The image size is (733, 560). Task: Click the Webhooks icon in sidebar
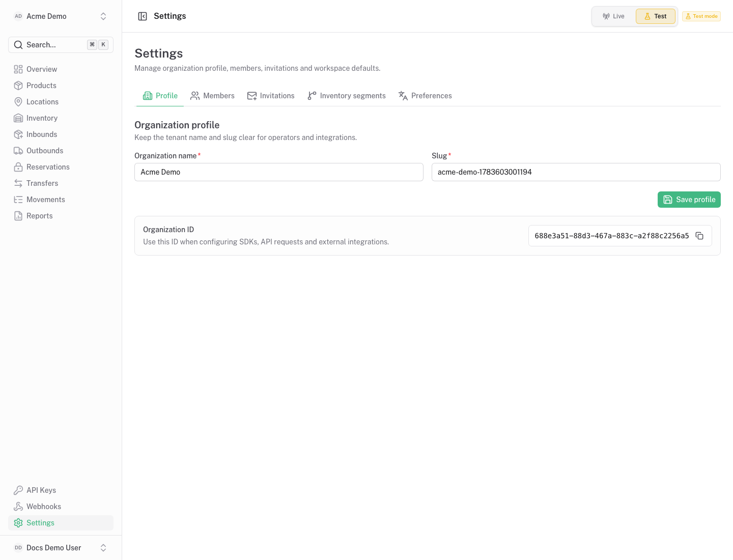click(x=18, y=507)
